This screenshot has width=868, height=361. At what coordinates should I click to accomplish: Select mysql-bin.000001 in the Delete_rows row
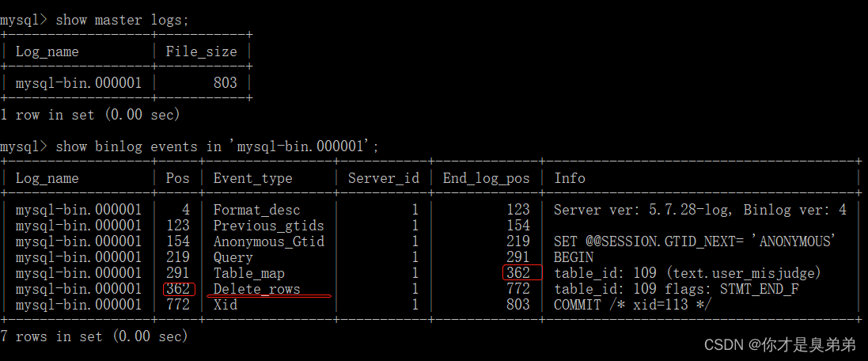[78, 289]
